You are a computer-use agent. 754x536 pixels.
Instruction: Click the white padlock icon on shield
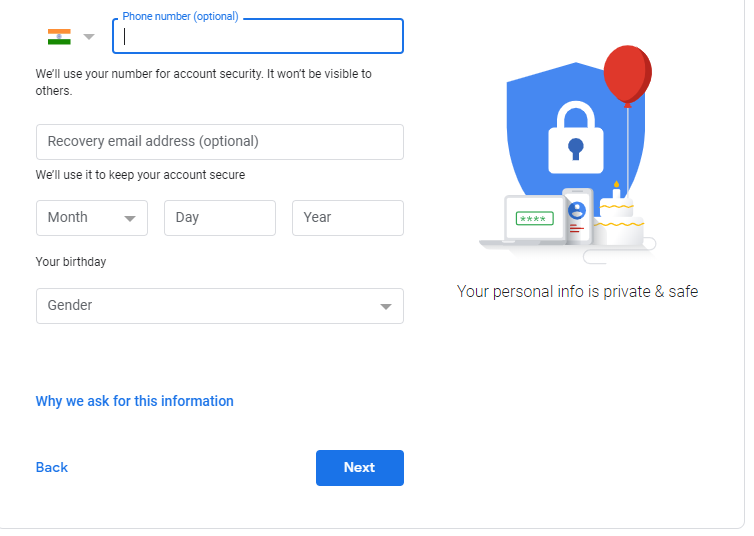(575, 138)
